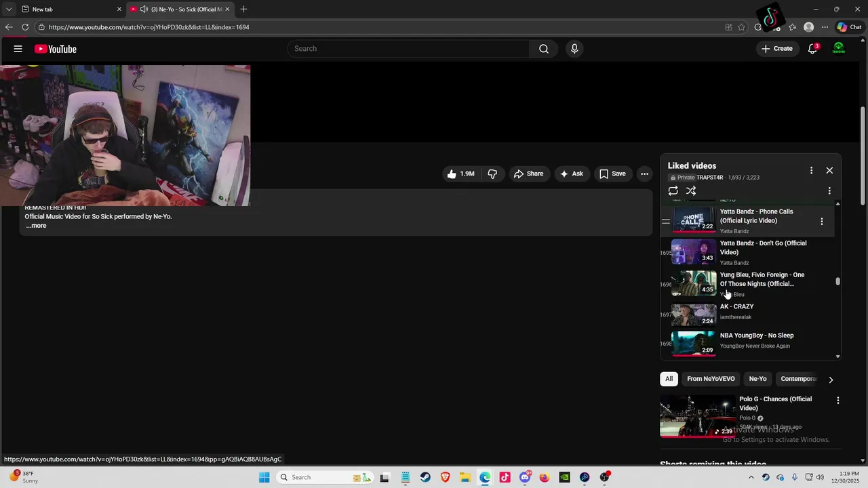Go to the YouTube home logo

(x=56, y=49)
